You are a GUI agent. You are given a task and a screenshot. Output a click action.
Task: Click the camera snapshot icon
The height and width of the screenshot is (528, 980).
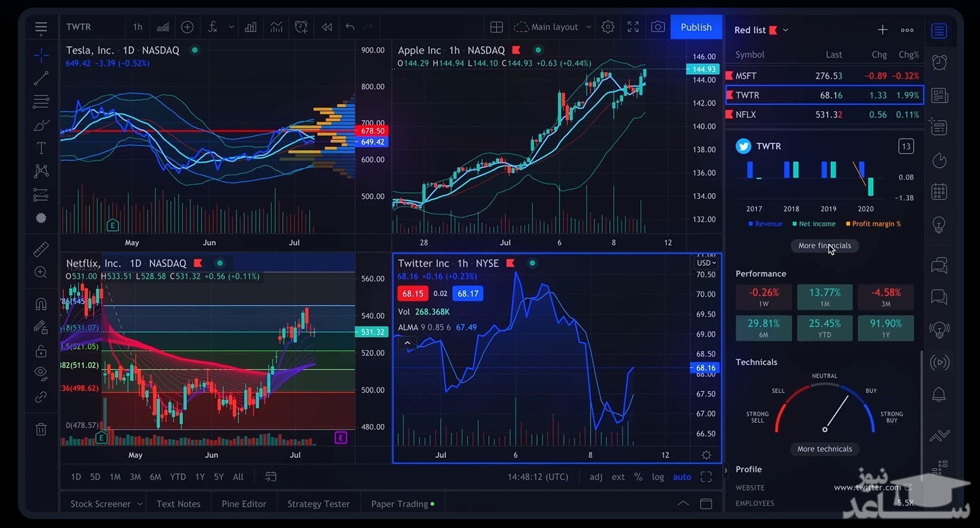point(658,27)
